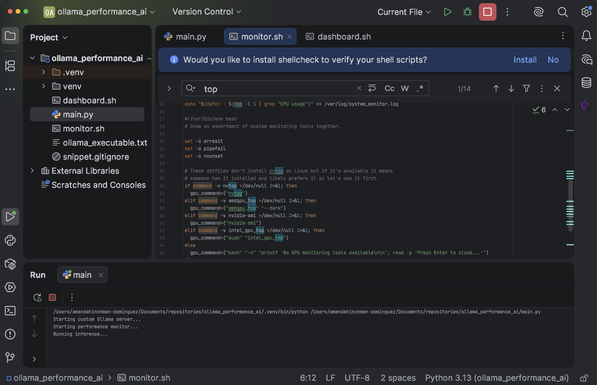The width and height of the screenshot is (597, 385).
Task: Toggle Regex option in find bar
Action: click(x=420, y=89)
